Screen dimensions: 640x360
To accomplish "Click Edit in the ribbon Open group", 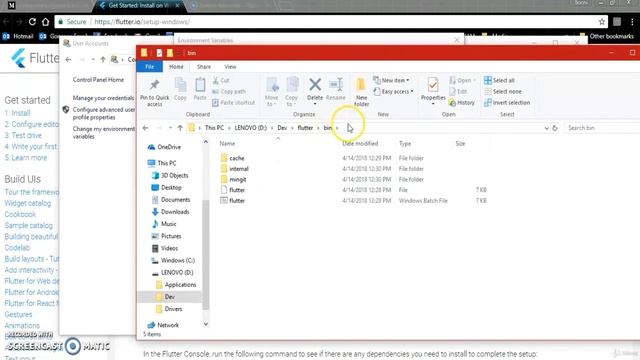I will click(458, 91).
